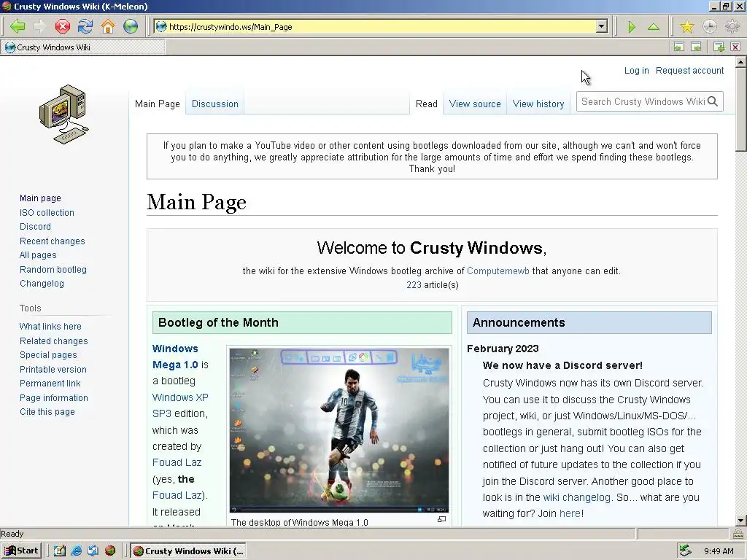
Task: Open the Discord sidebar link
Action: [x=35, y=227]
